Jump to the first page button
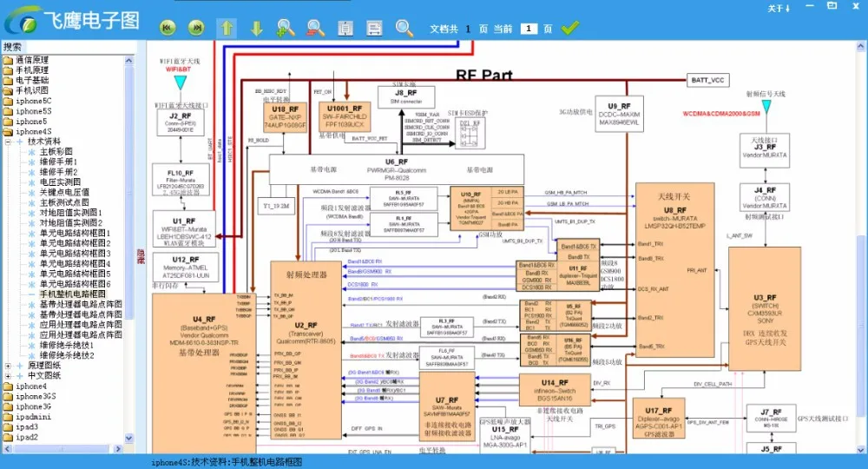The height and width of the screenshot is (469, 868). [x=168, y=28]
